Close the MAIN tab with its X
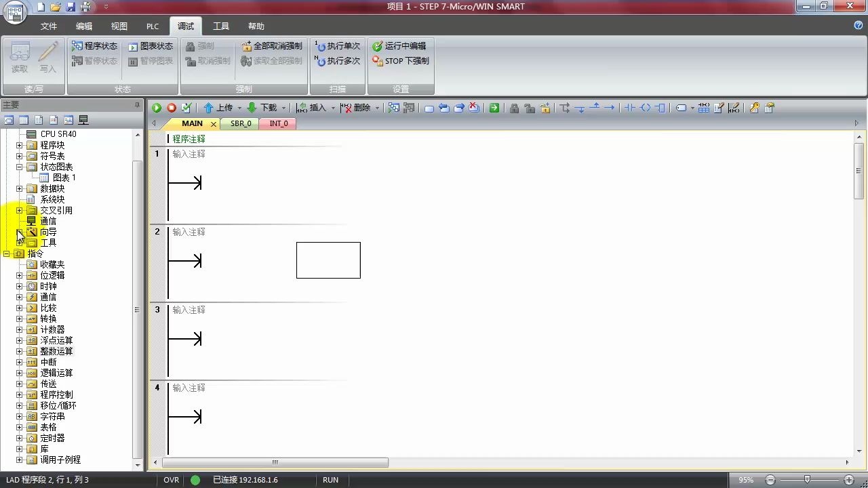The width and height of the screenshot is (868, 488). (x=214, y=124)
